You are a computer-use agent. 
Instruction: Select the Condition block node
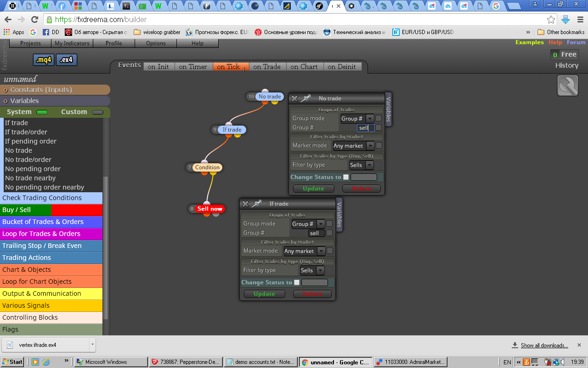click(208, 167)
